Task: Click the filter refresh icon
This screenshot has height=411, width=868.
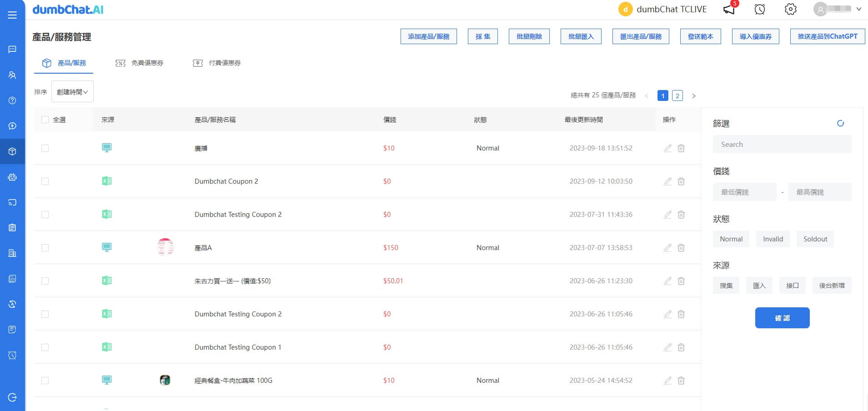Action: click(x=840, y=123)
